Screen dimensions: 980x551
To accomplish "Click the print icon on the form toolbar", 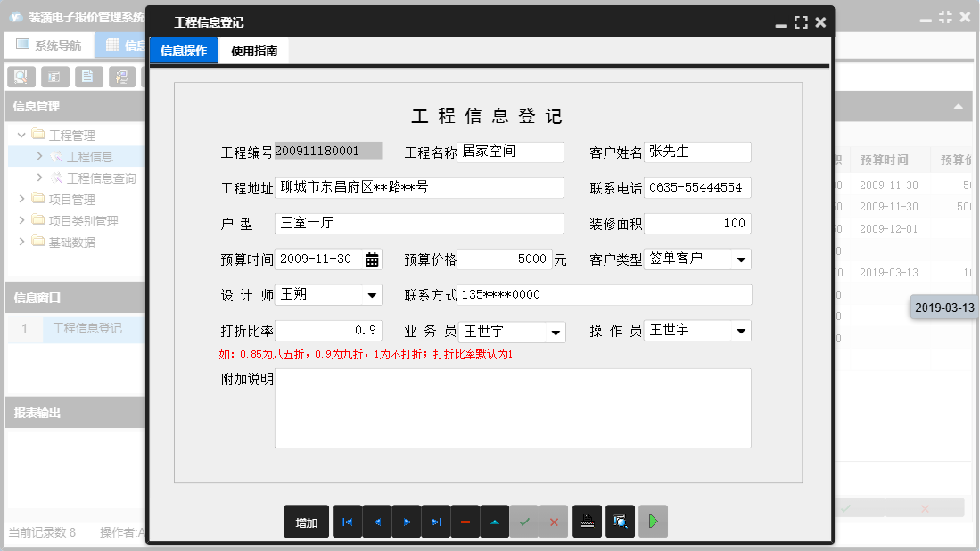I will 589,522.
